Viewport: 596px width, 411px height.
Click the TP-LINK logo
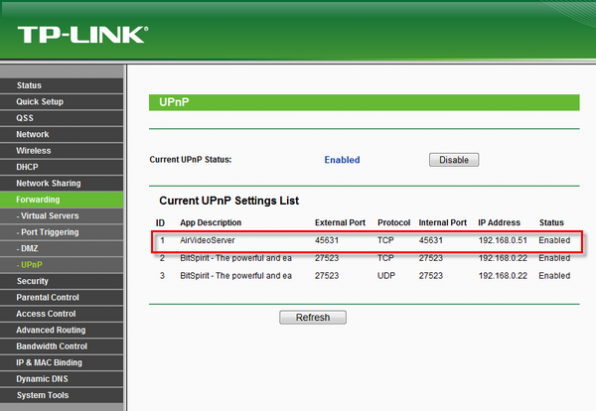[82, 35]
